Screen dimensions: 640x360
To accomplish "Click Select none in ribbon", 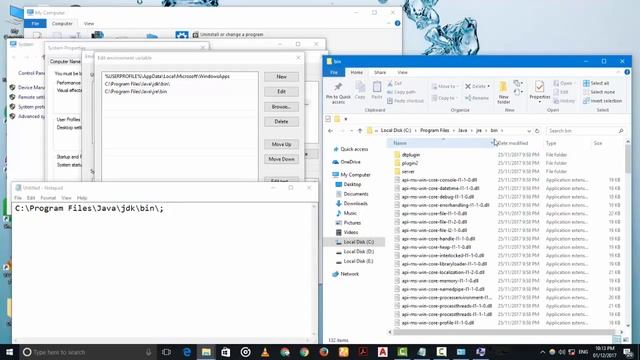I will [x=599, y=92].
